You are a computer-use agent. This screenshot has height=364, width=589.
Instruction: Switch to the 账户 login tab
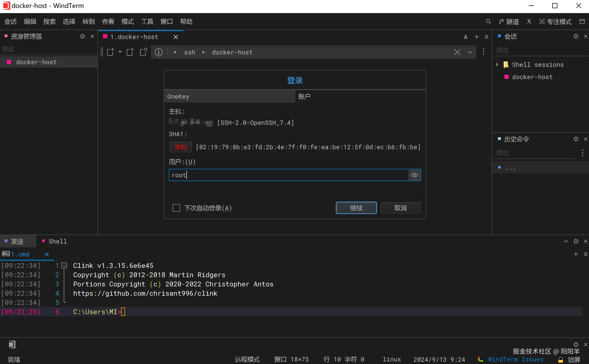304,97
